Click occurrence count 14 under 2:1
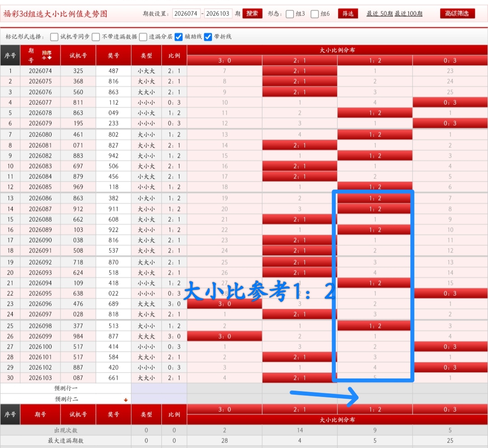This screenshot has width=488, height=448. [300, 430]
